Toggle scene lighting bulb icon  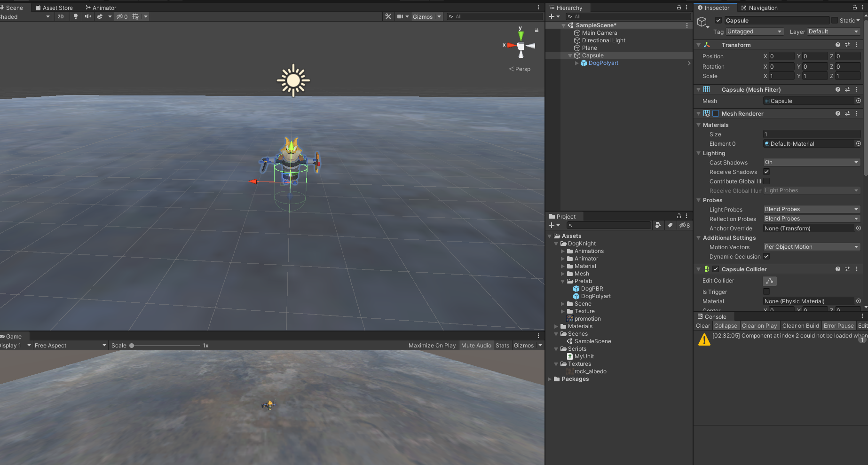(76, 16)
